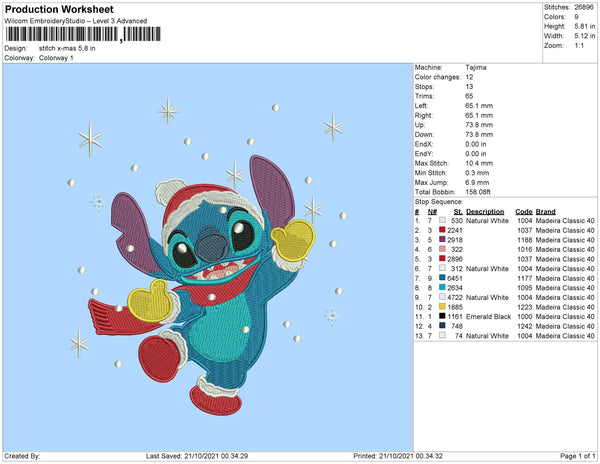Select the Trims value 65

tap(469, 96)
